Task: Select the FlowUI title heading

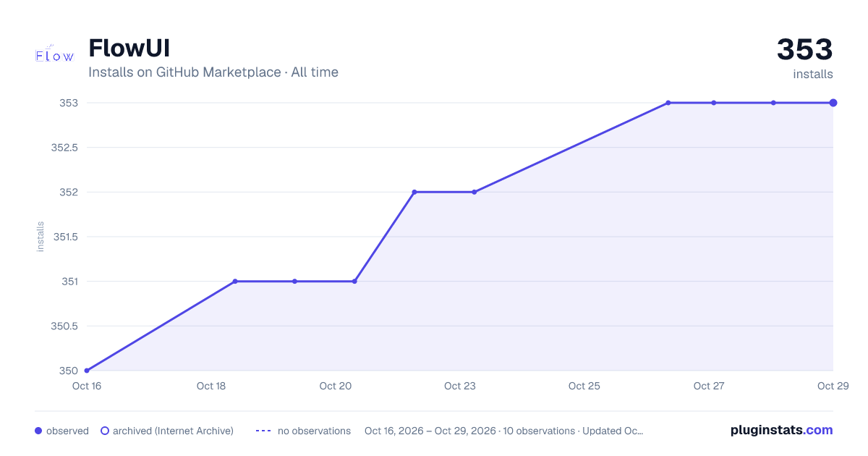Action: [x=129, y=48]
